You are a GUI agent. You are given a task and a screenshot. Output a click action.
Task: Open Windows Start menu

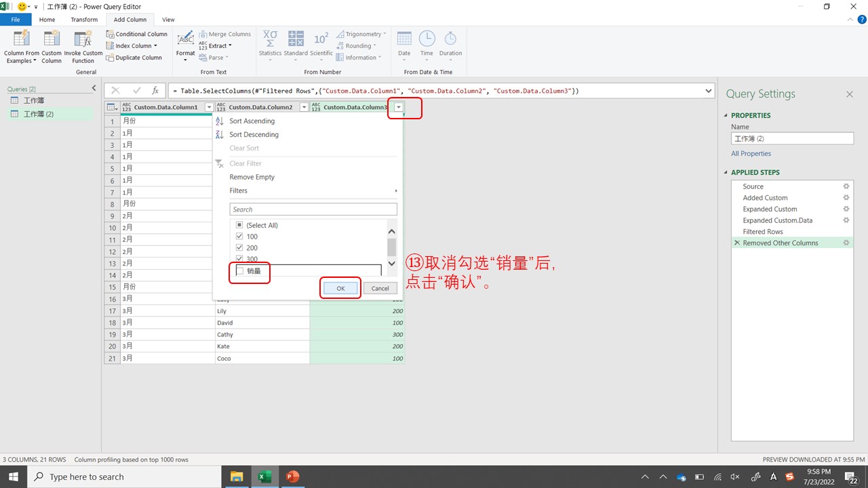pos(13,476)
